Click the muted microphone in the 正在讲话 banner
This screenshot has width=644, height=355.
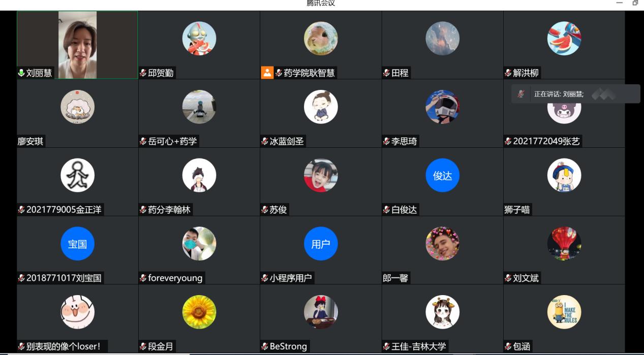pos(520,94)
